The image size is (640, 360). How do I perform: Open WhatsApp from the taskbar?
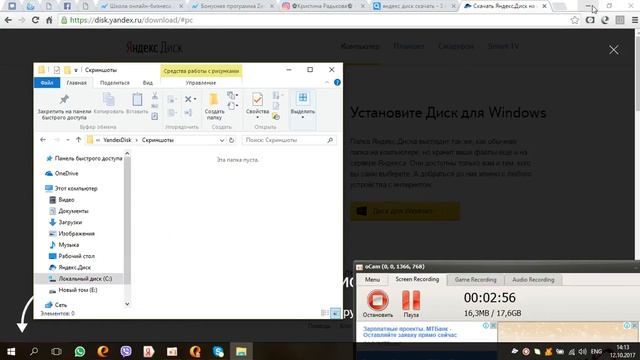(x=80, y=351)
